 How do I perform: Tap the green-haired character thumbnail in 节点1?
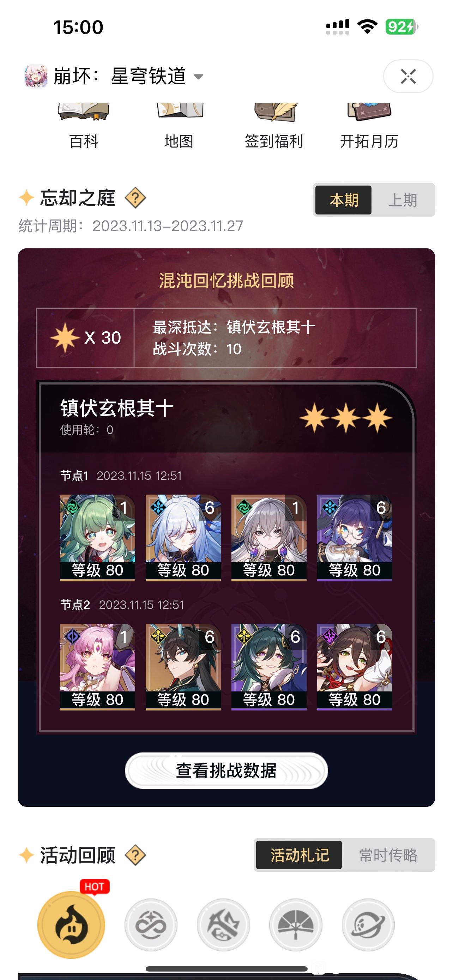[97, 537]
